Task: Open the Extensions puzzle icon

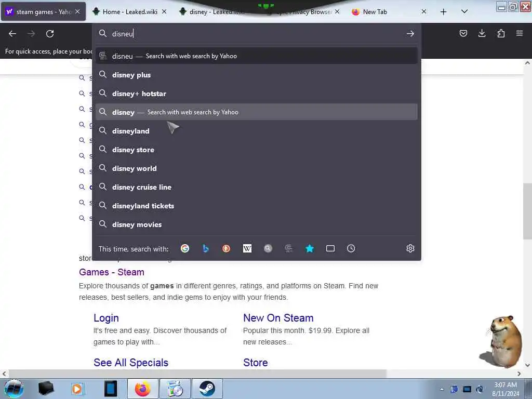Action: 501,33
